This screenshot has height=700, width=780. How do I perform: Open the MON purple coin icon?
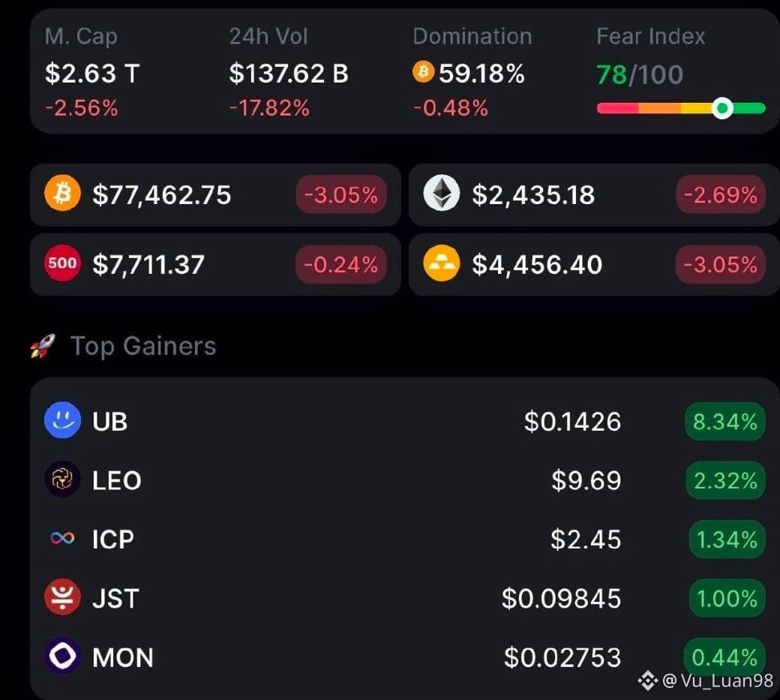click(x=63, y=656)
